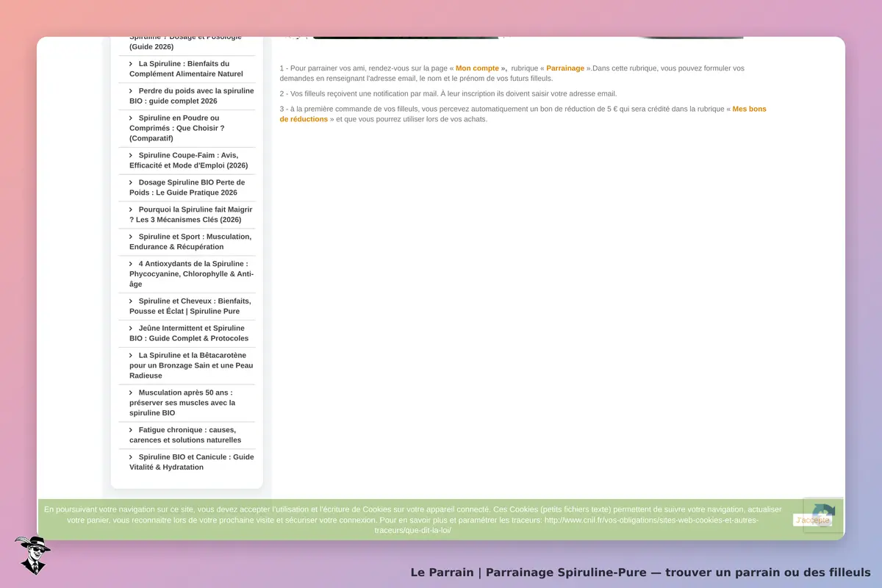Open 'Spiruline Coupe-Faim : Avis, Efficacité' article
This screenshot has height=588, width=882.
click(x=189, y=160)
